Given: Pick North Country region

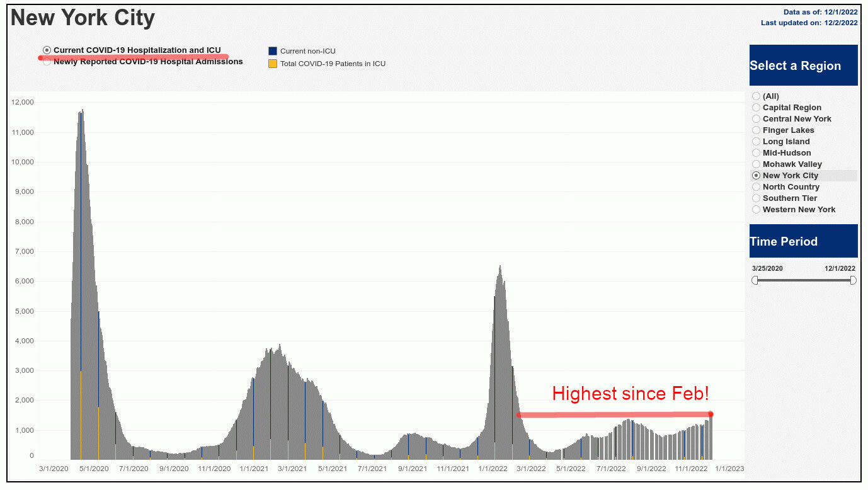Looking at the screenshot, I should [756, 187].
